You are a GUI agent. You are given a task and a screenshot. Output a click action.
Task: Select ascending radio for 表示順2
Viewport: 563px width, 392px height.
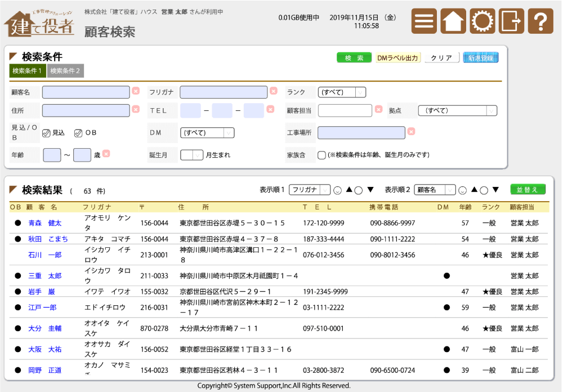click(x=463, y=190)
